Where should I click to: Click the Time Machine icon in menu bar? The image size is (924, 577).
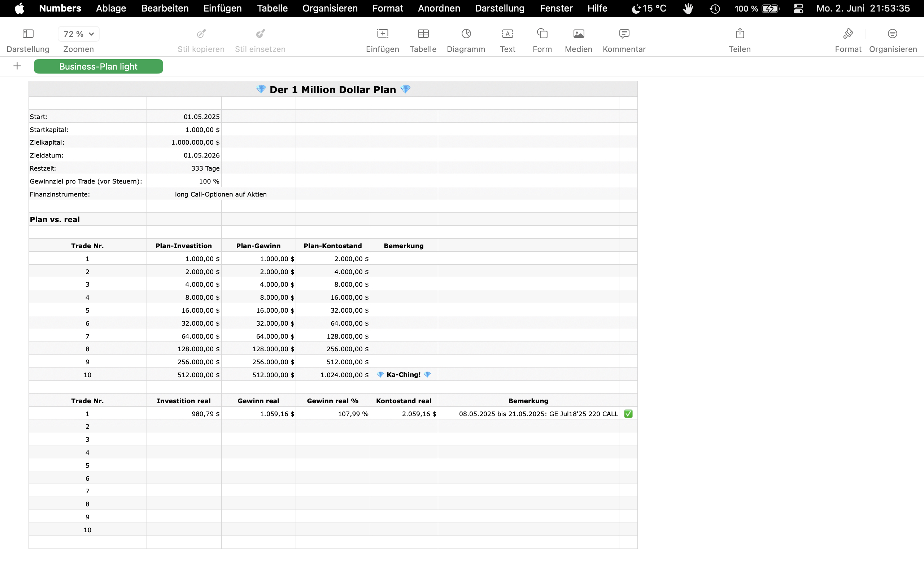pos(715,8)
